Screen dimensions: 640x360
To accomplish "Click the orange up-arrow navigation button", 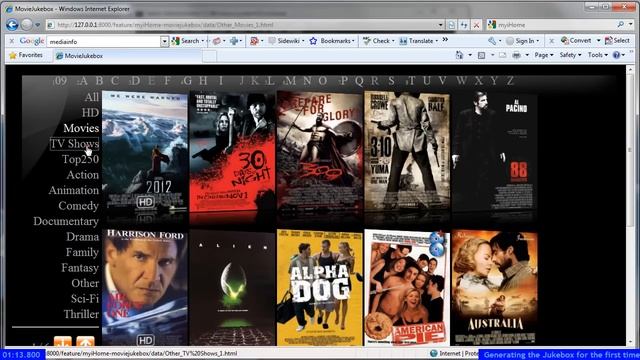I will click(x=85, y=342).
